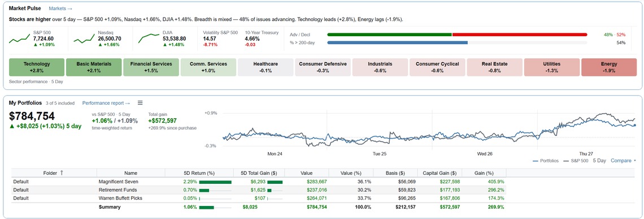Select the 5 Day chart range
Screen dimensions: 644x219
click(599, 161)
